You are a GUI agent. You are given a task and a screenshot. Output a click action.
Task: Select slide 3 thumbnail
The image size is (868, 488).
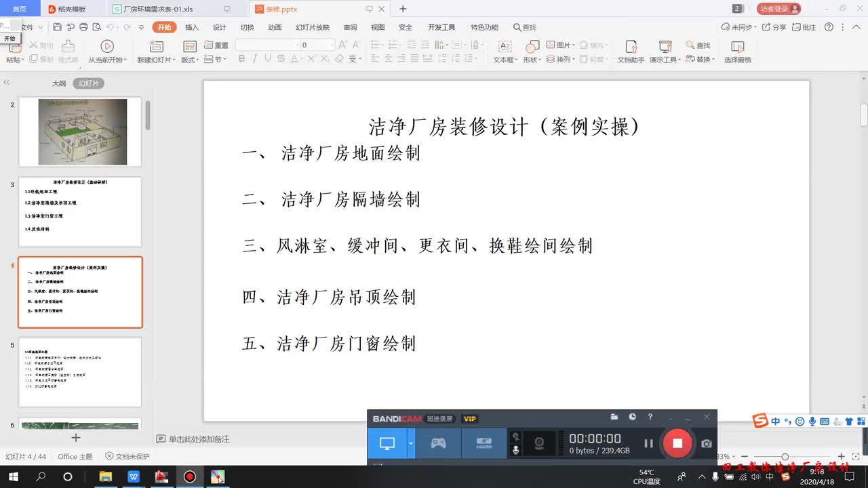pos(80,211)
